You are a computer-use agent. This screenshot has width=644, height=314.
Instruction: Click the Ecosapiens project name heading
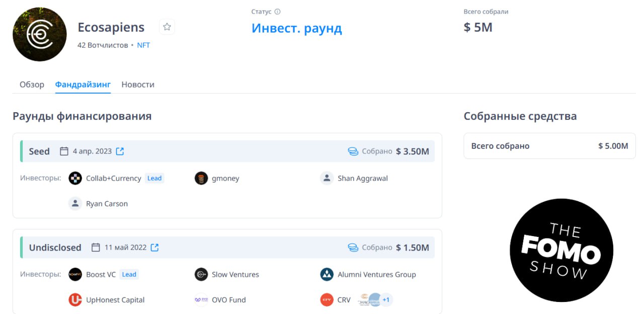click(x=111, y=27)
